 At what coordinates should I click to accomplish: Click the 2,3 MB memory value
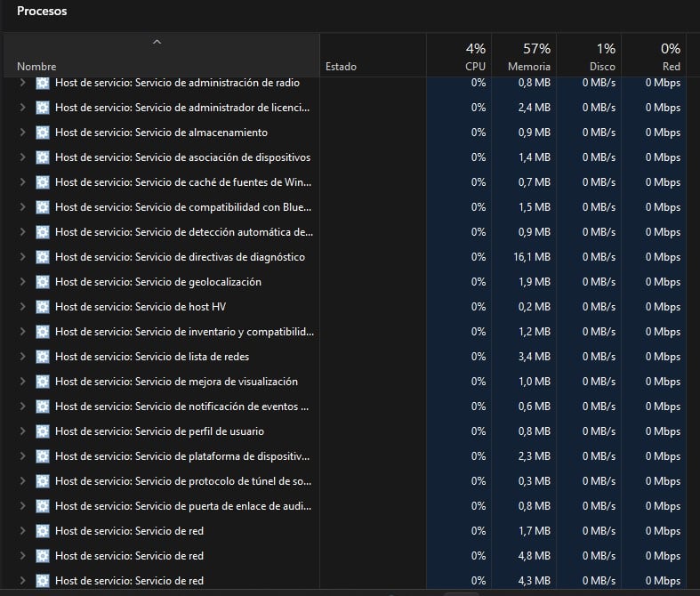tap(535, 456)
